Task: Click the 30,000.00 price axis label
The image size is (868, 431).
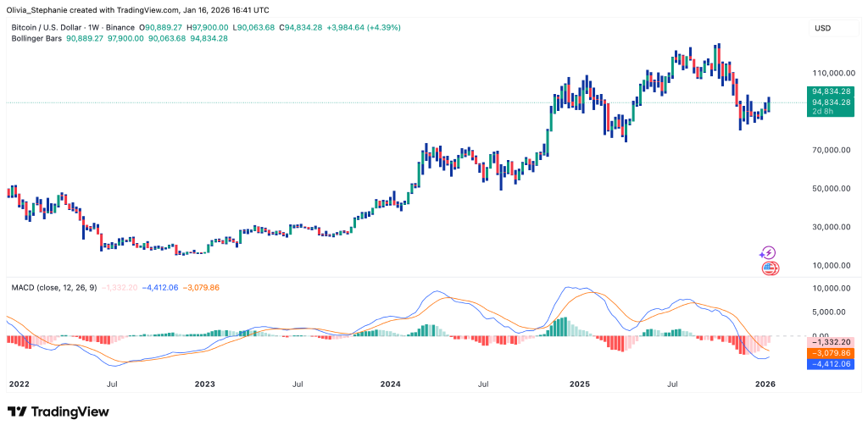Action: click(832, 227)
